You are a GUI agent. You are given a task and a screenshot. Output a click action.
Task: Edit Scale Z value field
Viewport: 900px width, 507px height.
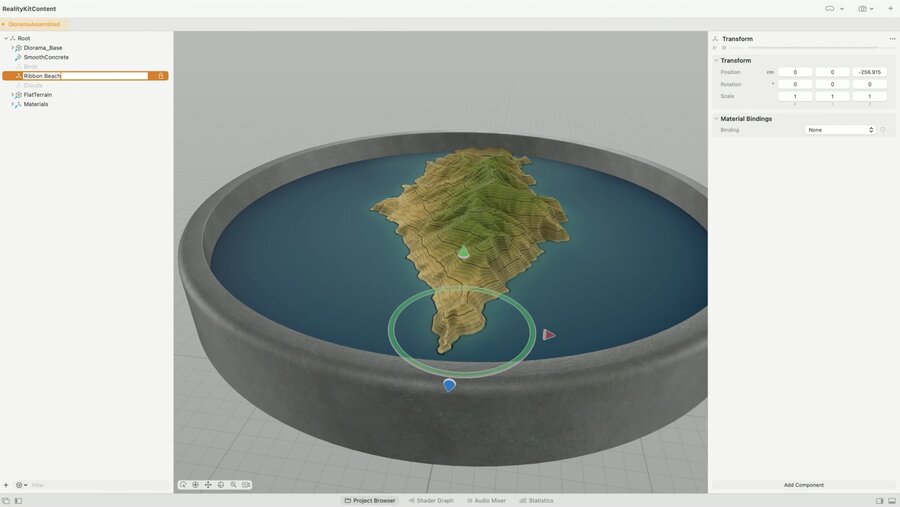(x=870, y=96)
